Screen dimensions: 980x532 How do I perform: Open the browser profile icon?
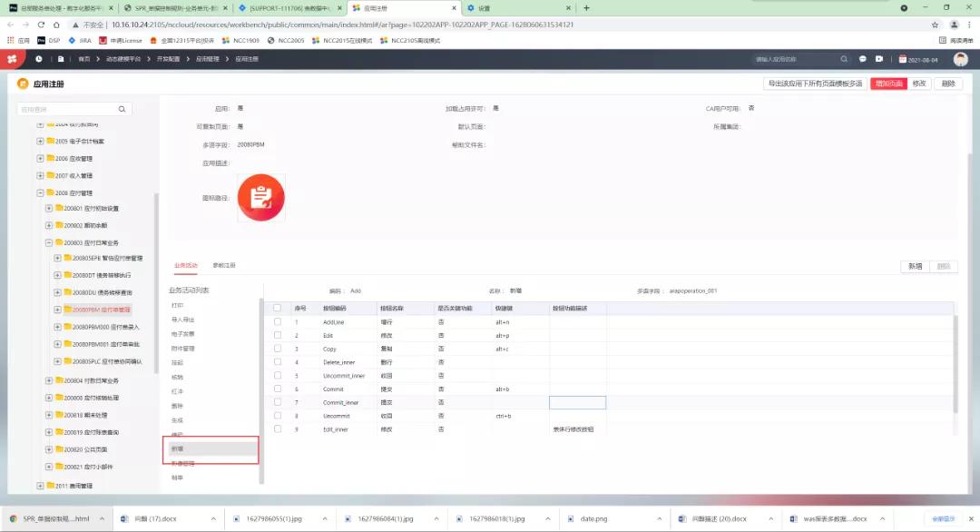point(954,25)
